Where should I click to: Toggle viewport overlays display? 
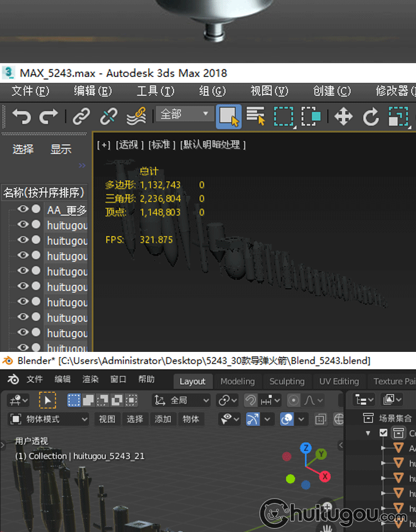[x=287, y=420]
